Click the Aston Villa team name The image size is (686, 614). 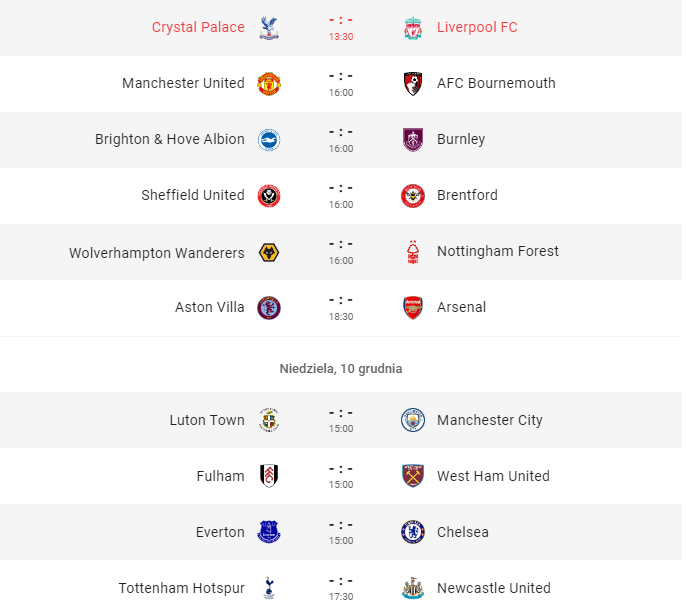pyautogui.click(x=210, y=307)
